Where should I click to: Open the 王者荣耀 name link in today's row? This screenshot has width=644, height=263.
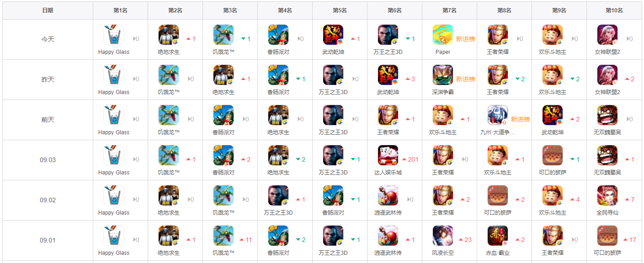[x=498, y=52]
